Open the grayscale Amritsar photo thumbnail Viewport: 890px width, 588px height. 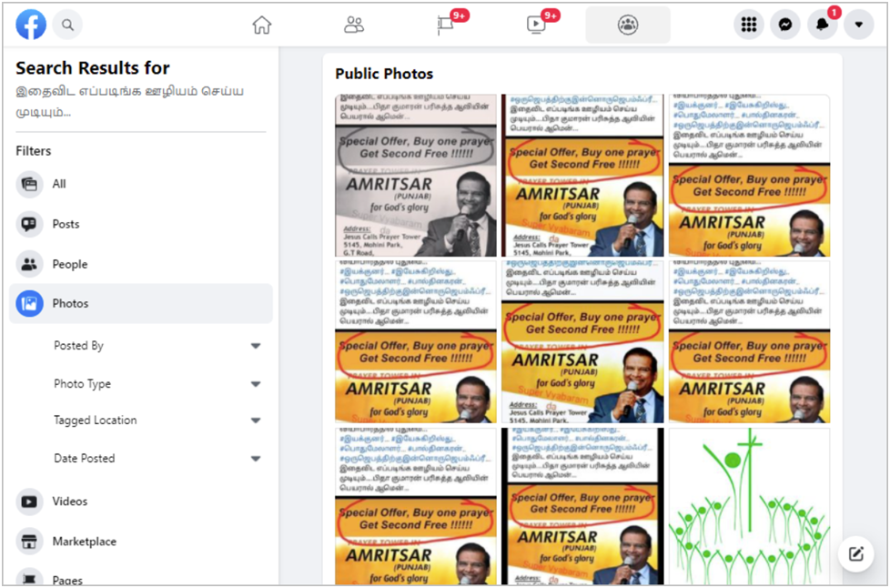tap(416, 176)
